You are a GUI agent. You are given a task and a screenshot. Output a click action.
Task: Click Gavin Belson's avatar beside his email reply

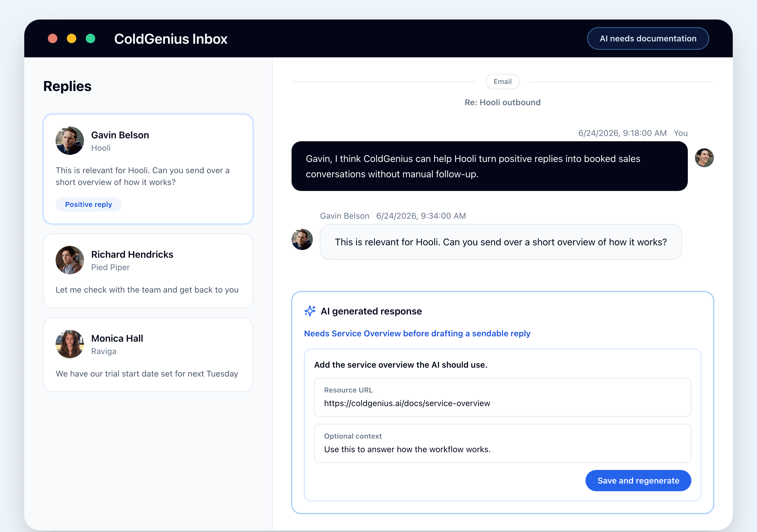coord(302,240)
